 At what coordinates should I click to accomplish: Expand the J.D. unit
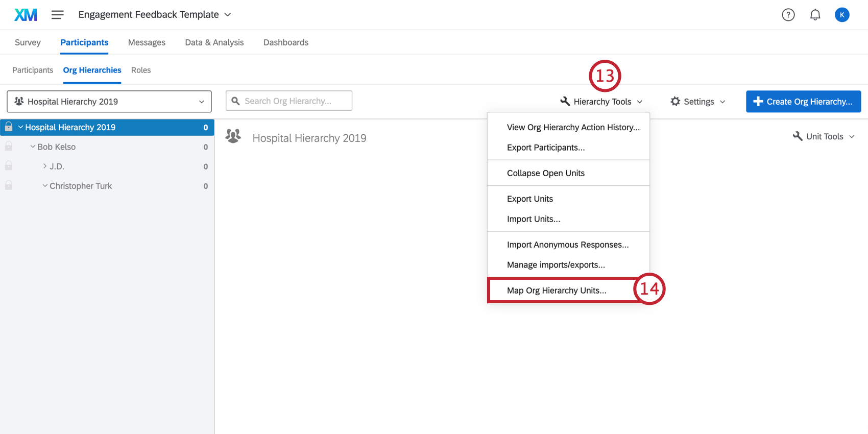pyautogui.click(x=45, y=166)
